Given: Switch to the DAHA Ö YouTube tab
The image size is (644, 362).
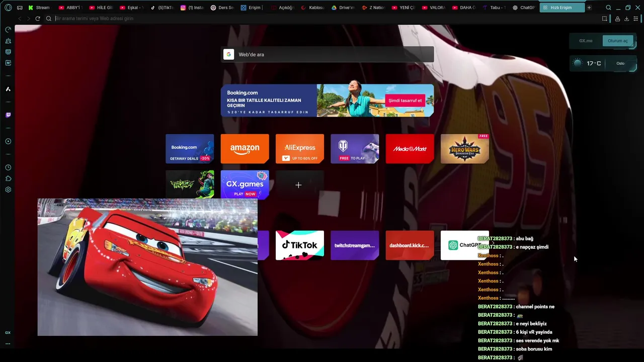Looking at the screenshot, I should [464, 8].
